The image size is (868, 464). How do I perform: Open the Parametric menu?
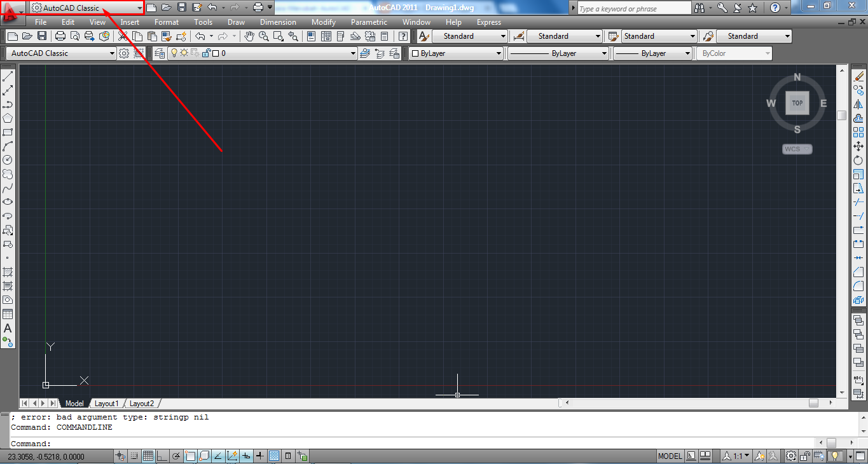pos(369,22)
